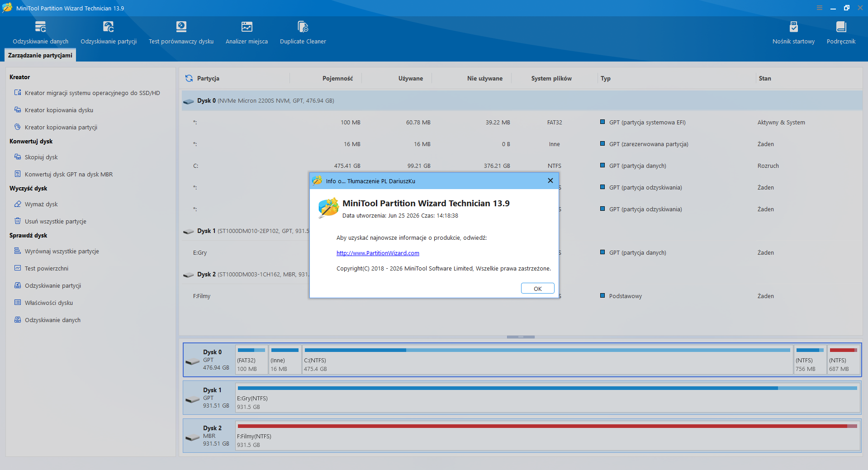Open Odzyskiwanie danych toolbar icon
Screen dimensions: 868x470
click(40, 27)
